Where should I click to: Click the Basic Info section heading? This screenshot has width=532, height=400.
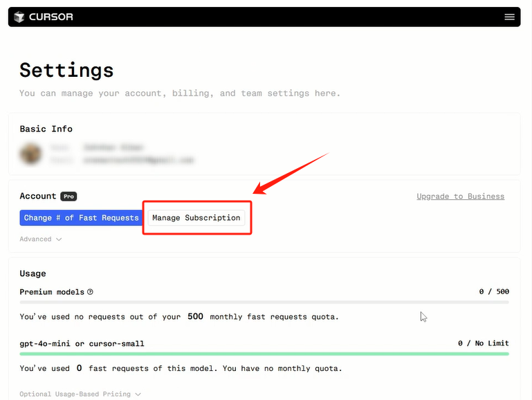coord(46,129)
